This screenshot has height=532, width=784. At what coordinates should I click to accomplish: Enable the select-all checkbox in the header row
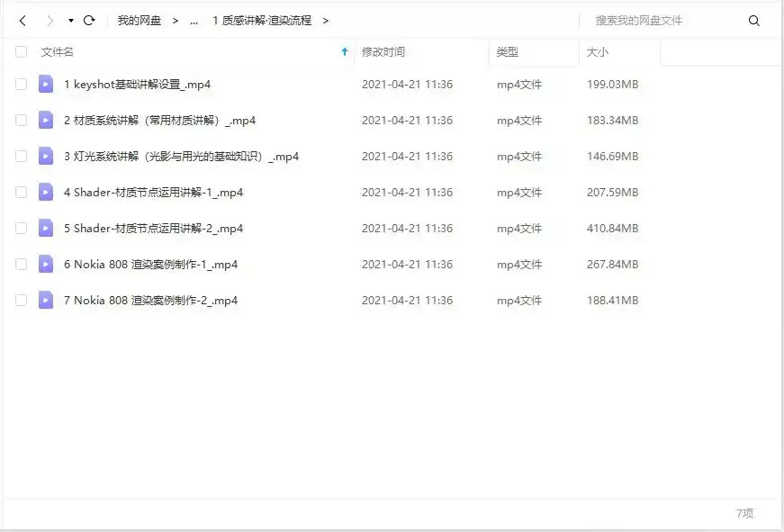[x=21, y=52]
